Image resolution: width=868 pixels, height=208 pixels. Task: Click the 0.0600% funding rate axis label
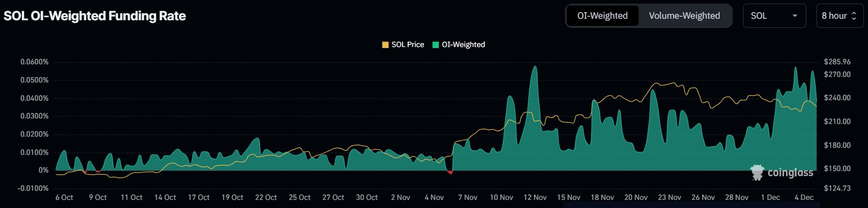pos(34,62)
